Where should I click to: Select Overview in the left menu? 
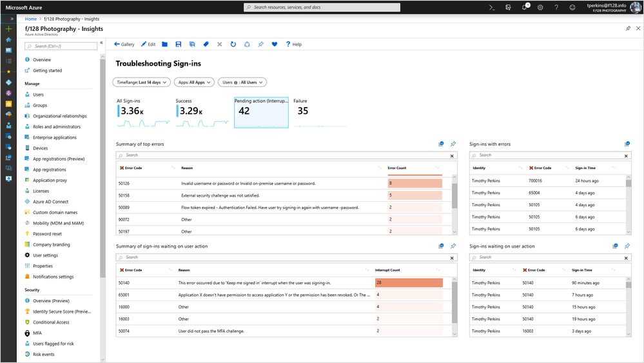(x=42, y=59)
